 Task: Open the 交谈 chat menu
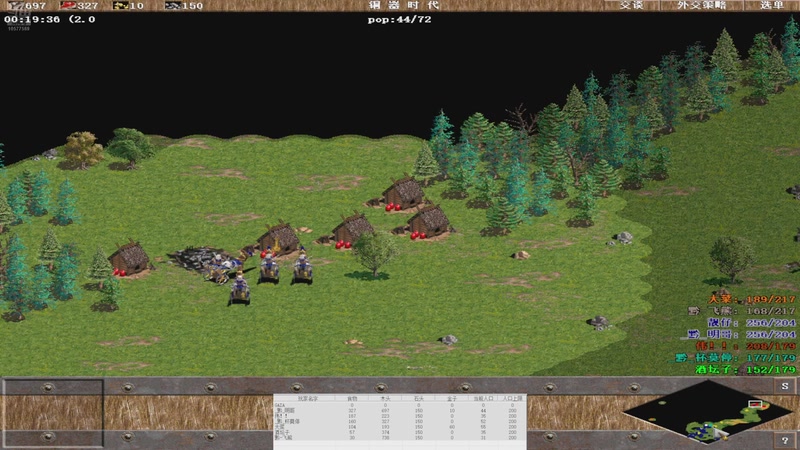click(x=632, y=5)
